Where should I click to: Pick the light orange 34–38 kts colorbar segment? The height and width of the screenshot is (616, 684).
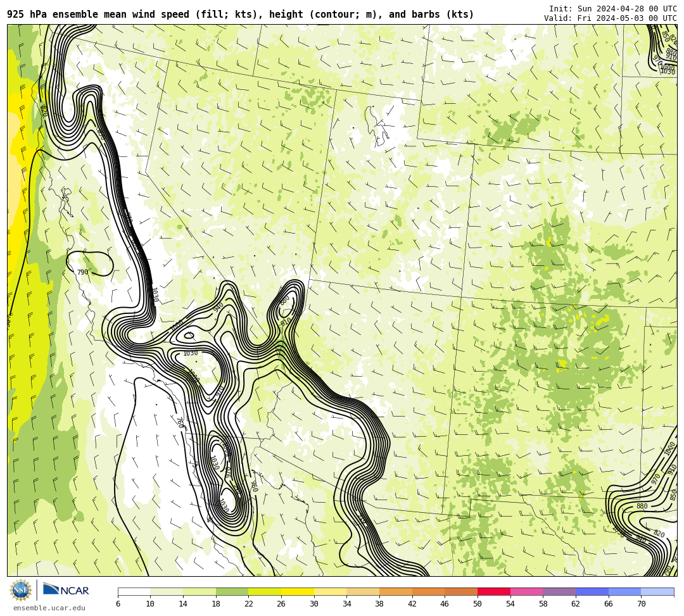click(x=363, y=592)
